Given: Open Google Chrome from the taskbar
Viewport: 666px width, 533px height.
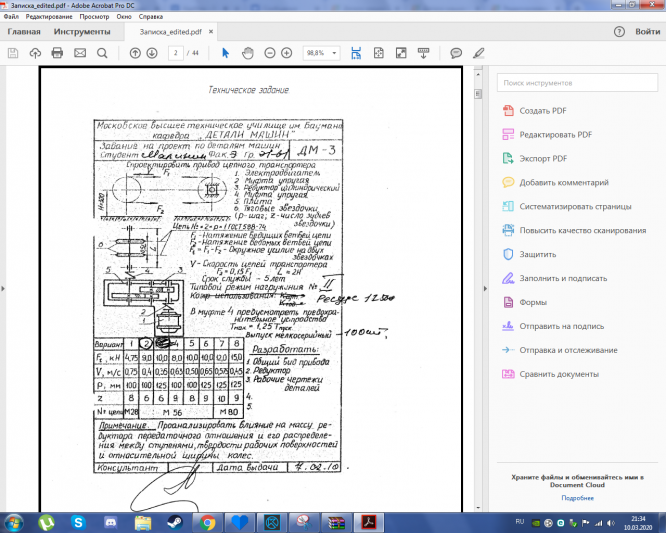Looking at the screenshot, I should 207,521.
